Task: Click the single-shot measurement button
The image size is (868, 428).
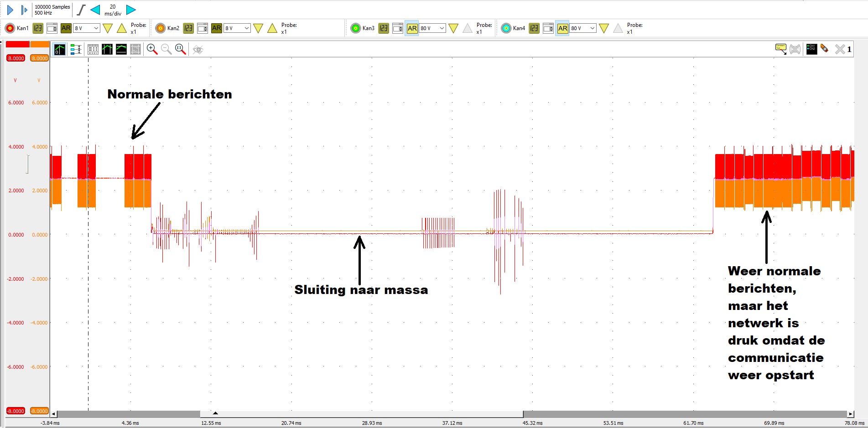Action: point(24,10)
